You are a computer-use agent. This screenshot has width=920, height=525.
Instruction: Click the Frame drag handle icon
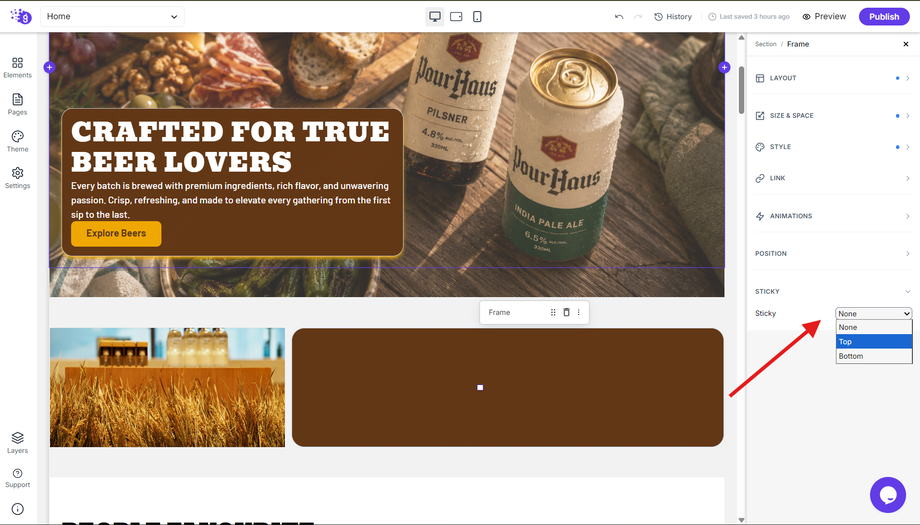pyautogui.click(x=553, y=312)
